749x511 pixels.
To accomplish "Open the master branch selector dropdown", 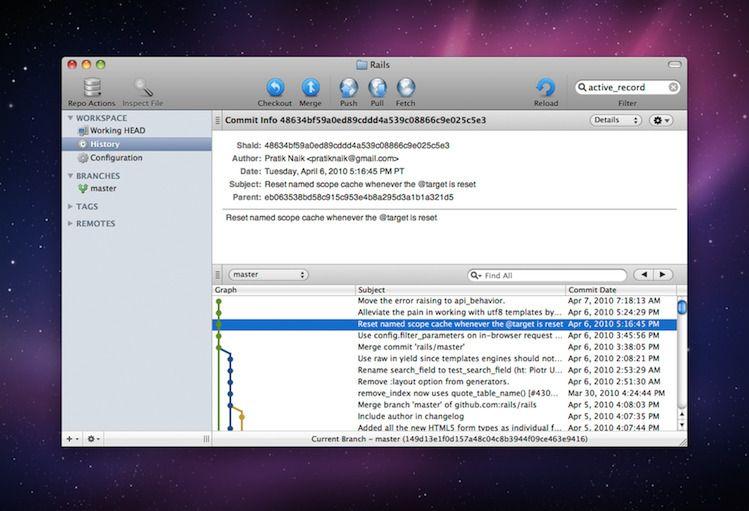I will pyautogui.click(x=268, y=275).
